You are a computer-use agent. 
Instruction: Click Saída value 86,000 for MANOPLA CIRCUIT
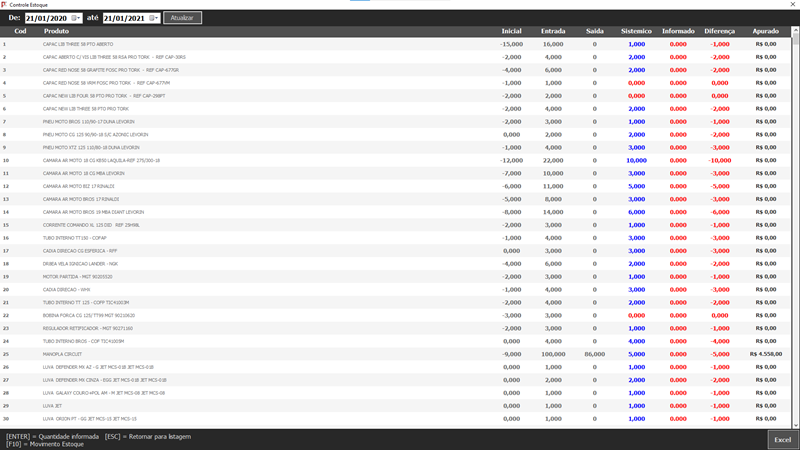point(595,354)
